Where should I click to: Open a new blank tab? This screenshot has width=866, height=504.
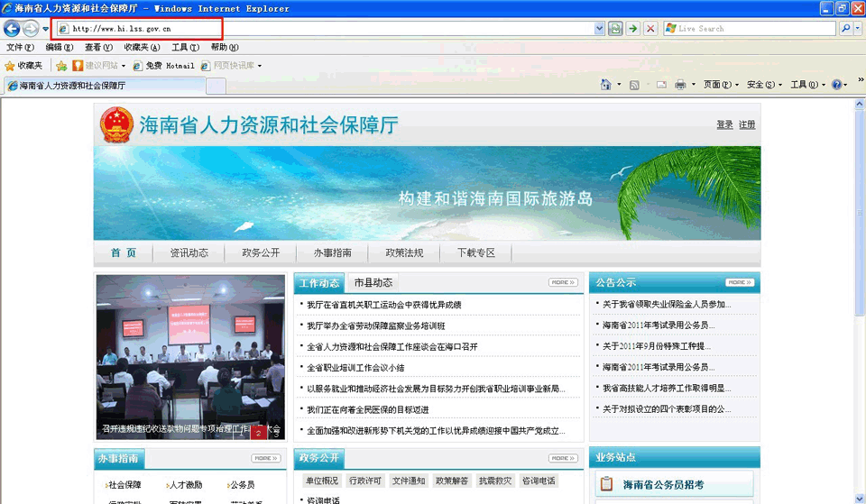[x=216, y=87]
